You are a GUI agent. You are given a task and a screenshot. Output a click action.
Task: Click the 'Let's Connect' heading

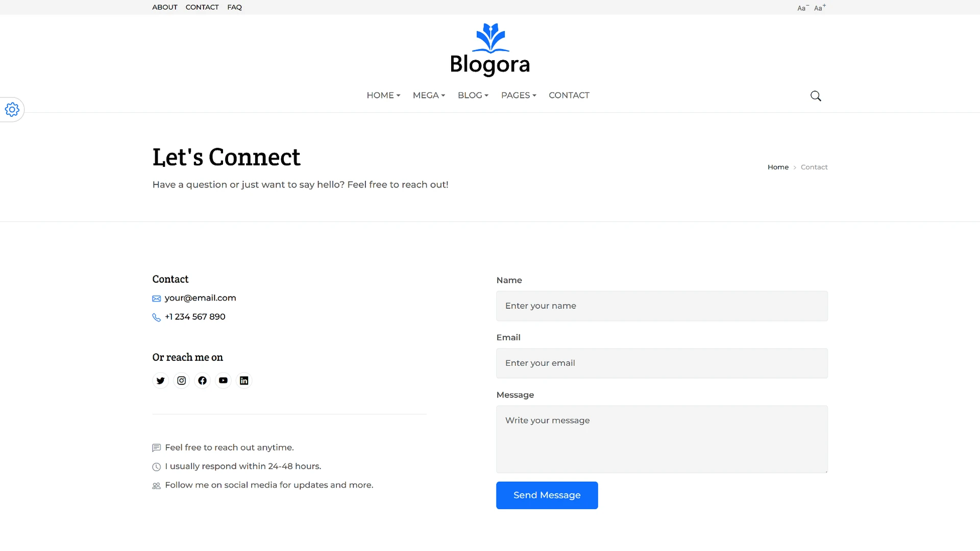pyautogui.click(x=226, y=157)
